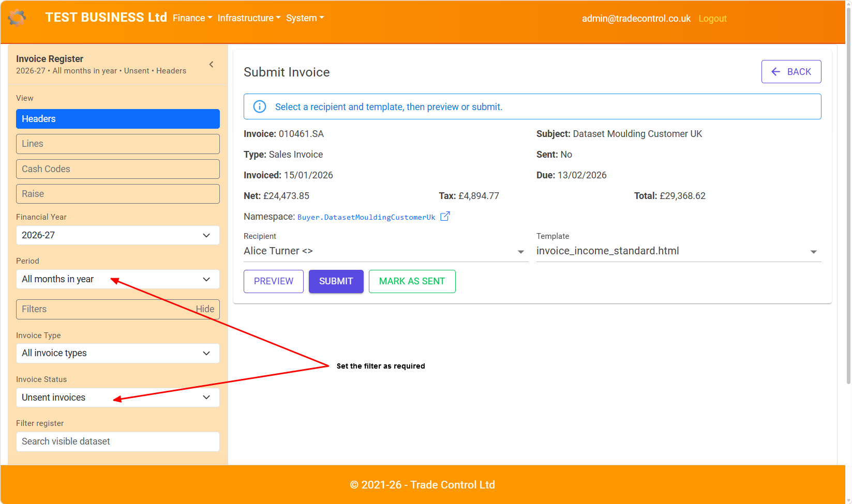Image resolution: width=852 pixels, height=504 pixels.
Task: Click TEST BUSINESS Ltd brand title
Action: (106, 18)
